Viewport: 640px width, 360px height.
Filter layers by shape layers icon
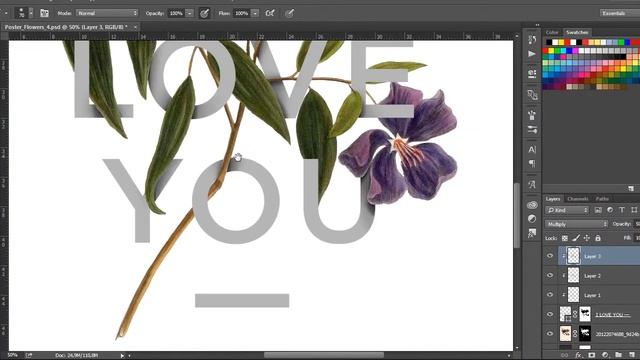click(x=634, y=210)
